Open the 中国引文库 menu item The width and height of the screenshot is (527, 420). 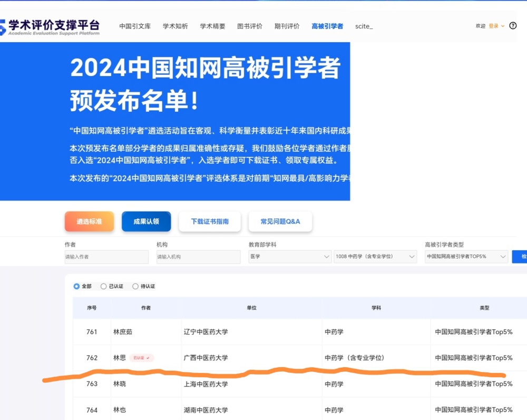[135, 26]
